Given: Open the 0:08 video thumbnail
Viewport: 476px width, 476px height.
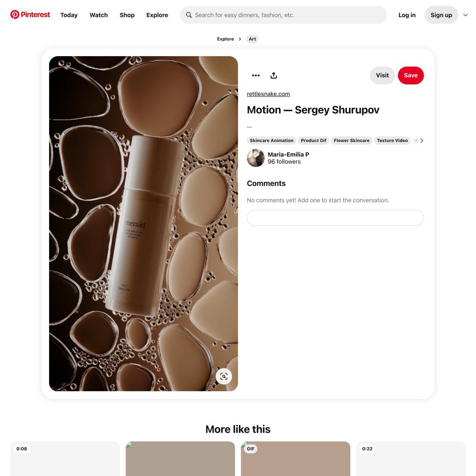Looking at the screenshot, I should click(x=65, y=459).
